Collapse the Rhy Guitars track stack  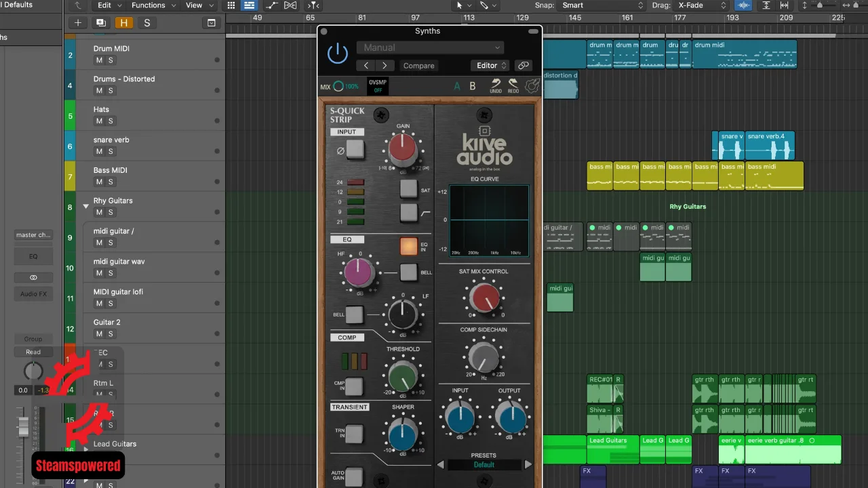86,205
